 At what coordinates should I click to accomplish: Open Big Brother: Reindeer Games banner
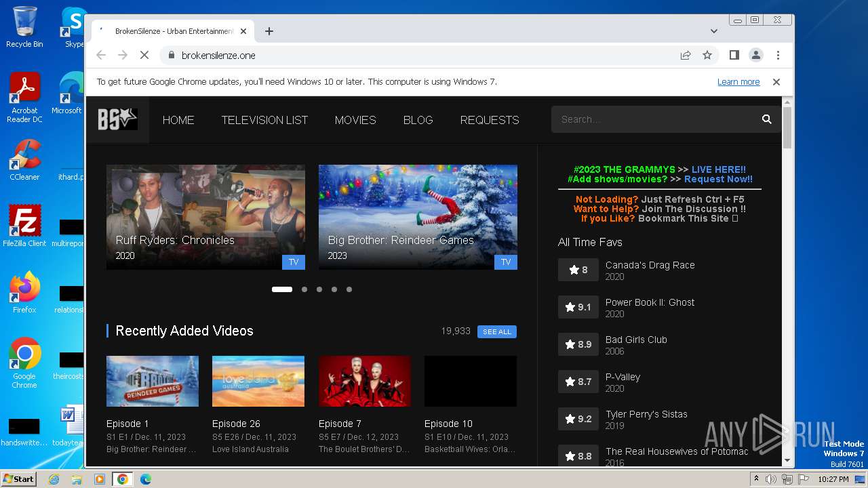pyautogui.click(x=418, y=217)
